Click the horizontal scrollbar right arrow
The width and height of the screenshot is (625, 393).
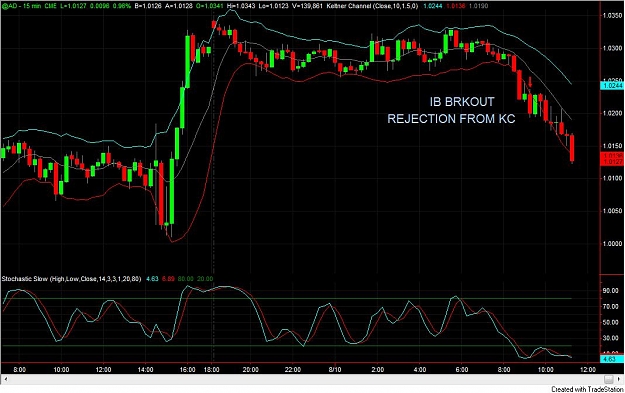point(620,379)
